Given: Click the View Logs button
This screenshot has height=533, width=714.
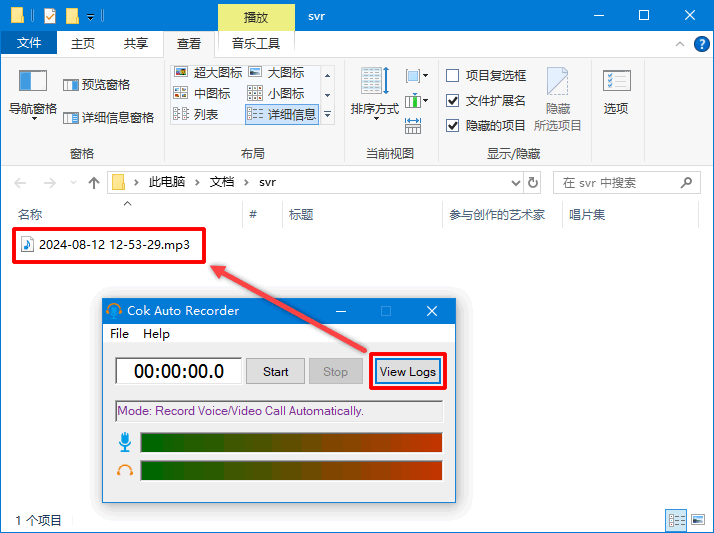Looking at the screenshot, I should [407, 372].
